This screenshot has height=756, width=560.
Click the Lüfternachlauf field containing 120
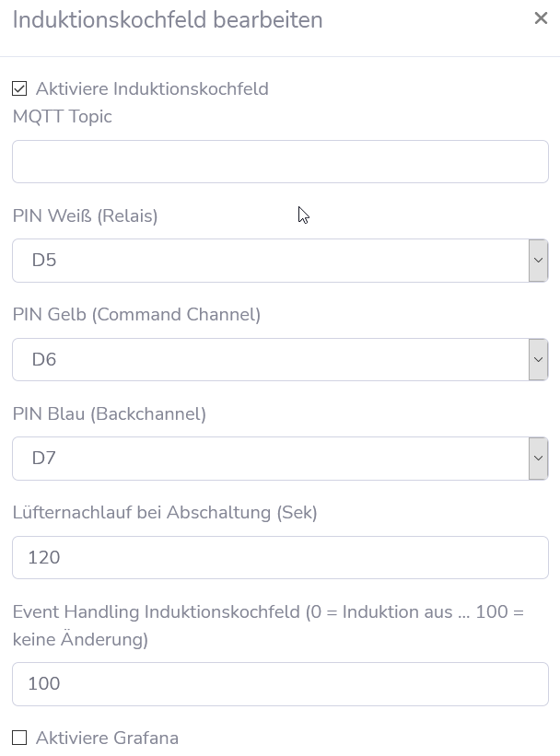[280, 557]
